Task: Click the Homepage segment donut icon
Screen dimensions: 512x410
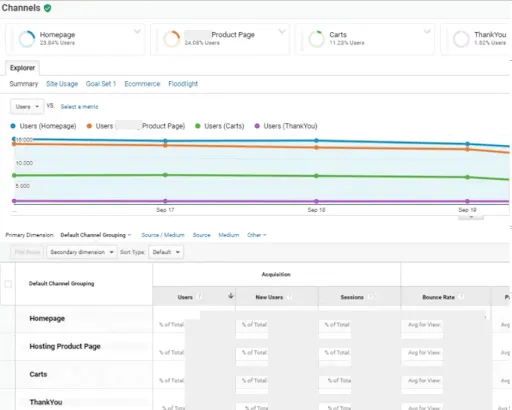Action: [27, 39]
